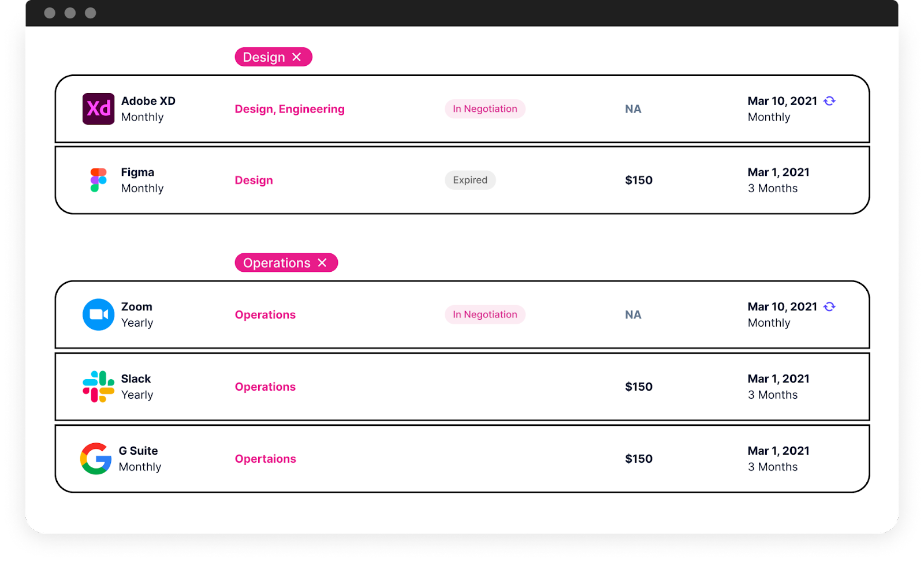Select the Expired status badge for Figma
Viewport: 924px width, 562px height.
click(470, 180)
